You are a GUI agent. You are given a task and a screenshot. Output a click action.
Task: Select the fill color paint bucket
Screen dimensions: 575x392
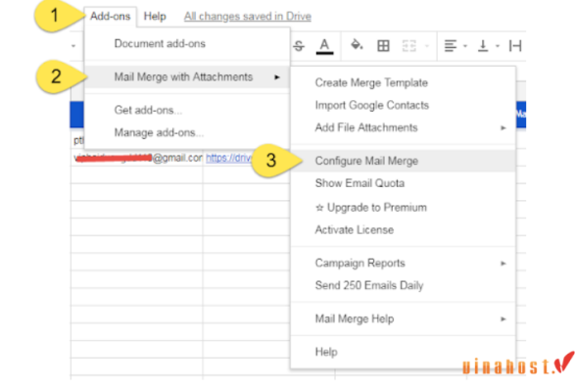tap(357, 45)
